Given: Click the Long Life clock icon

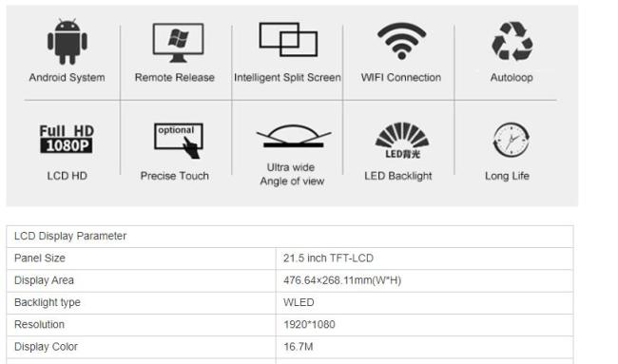Looking at the screenshot, I should point(512,140).
